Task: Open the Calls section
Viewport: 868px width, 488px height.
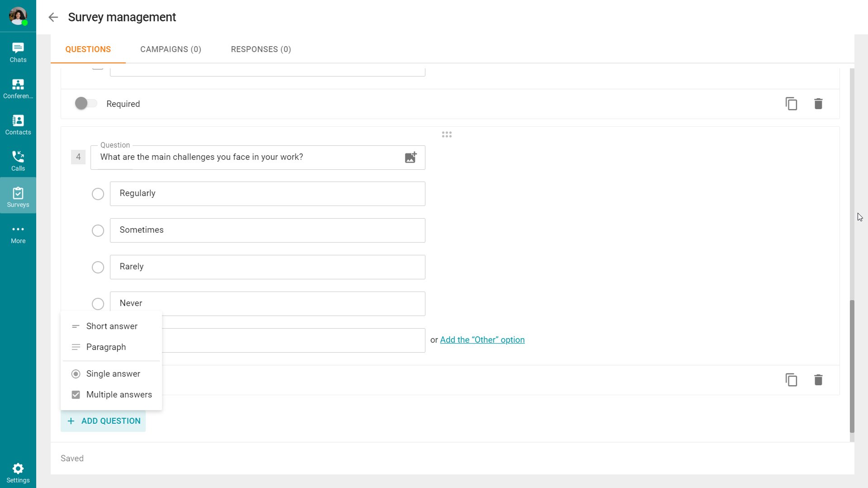Action: (x=18, y=161)
